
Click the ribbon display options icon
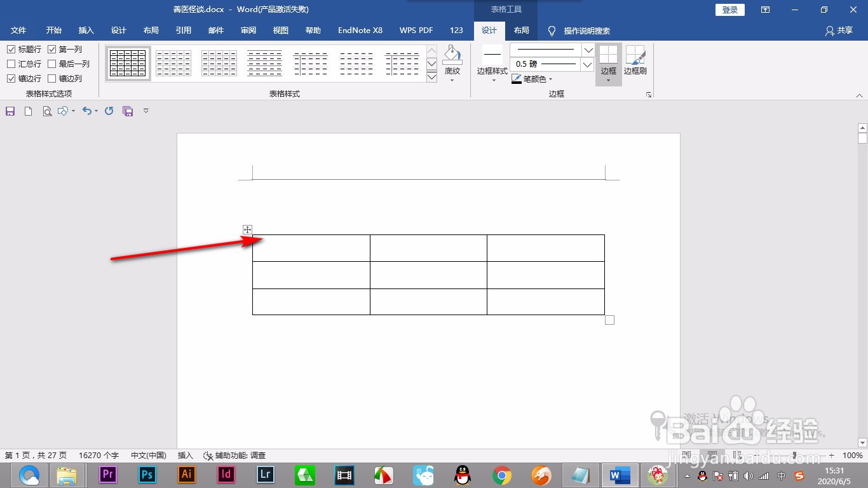766,10
